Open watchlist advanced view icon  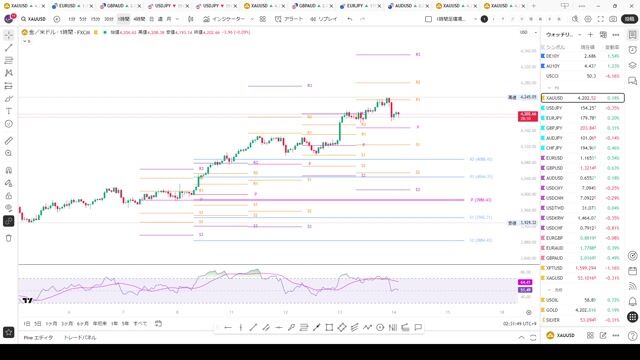(x=603, y=35)
